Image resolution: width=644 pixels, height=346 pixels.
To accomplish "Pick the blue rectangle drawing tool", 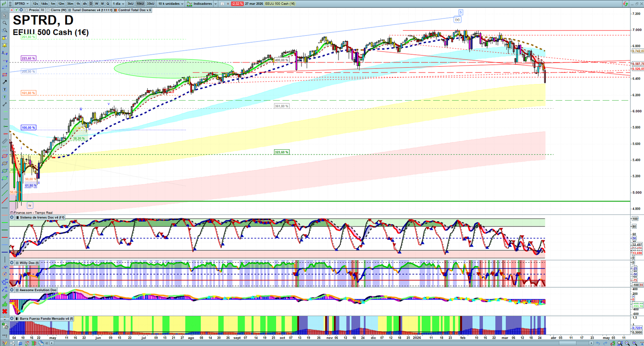I will (4, 67).
